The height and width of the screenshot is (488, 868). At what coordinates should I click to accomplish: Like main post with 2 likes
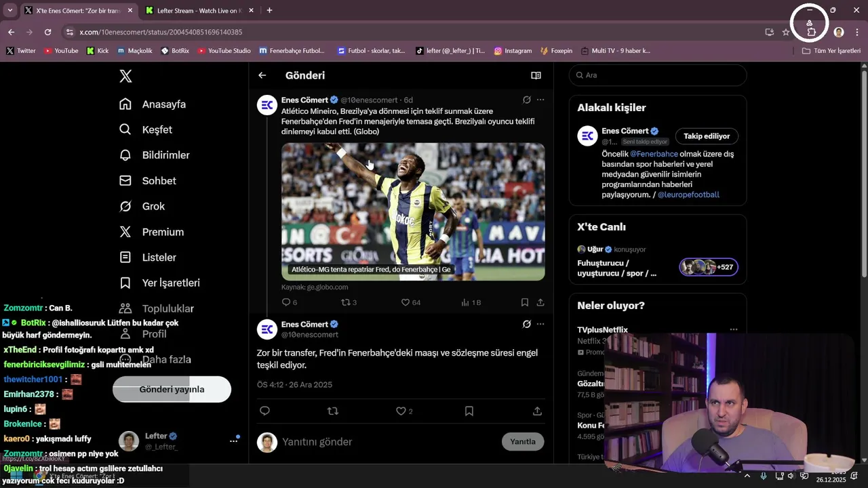click(404, 411)
